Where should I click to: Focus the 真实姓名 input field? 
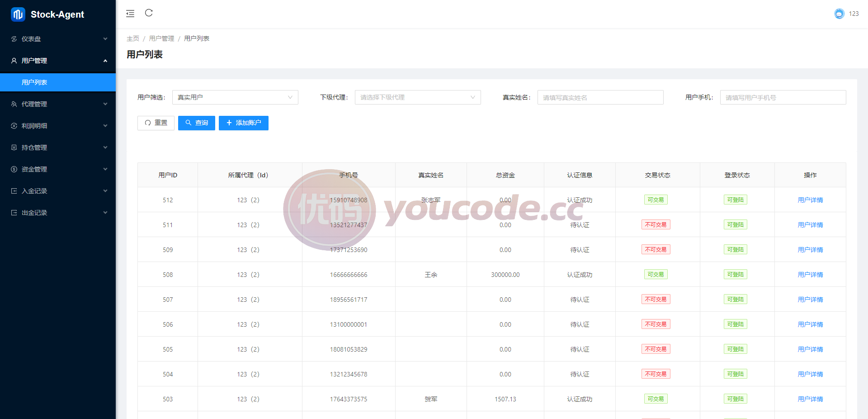tap(600, 97)
